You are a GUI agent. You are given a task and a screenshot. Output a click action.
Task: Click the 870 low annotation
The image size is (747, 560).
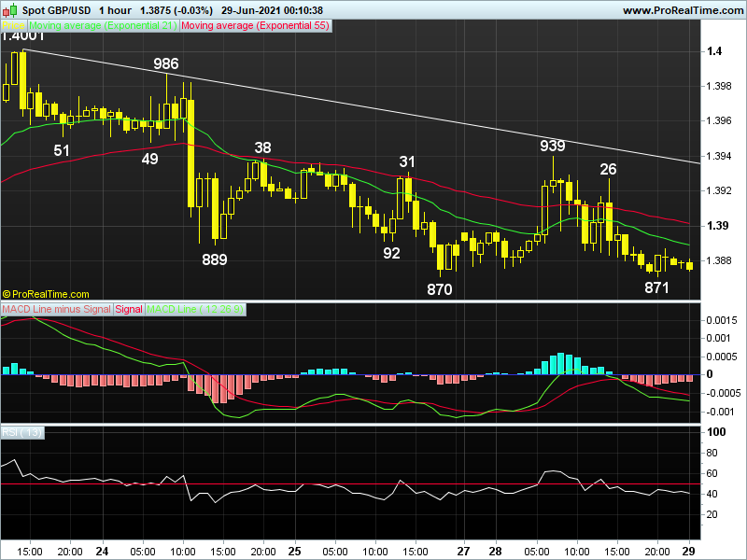tap(439, 289)
